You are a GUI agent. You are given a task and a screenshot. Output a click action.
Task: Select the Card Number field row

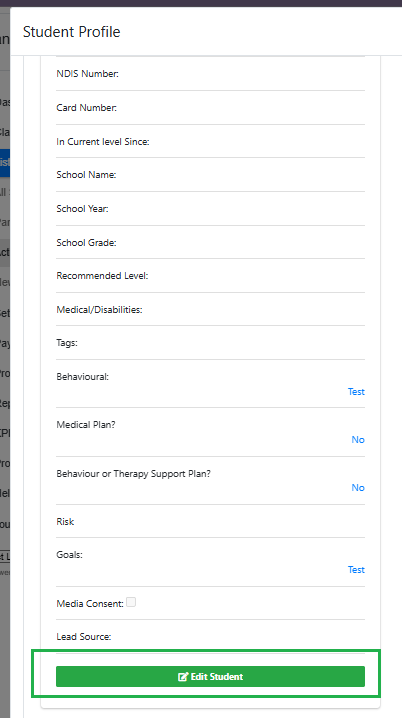211,108
